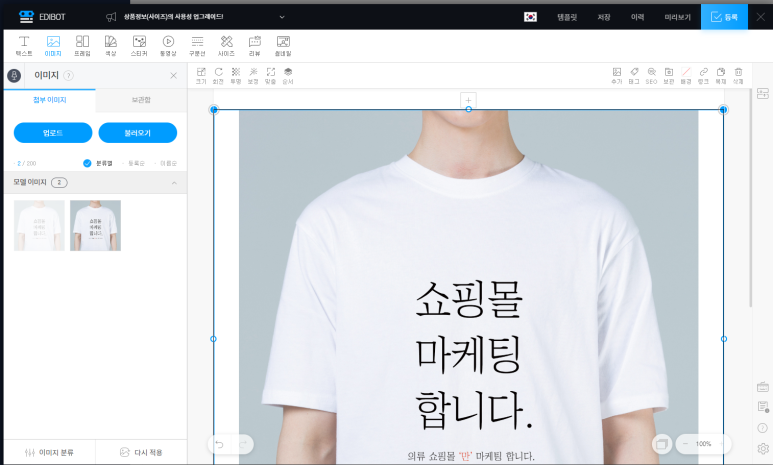
Task: Select the faded white T-shirt thumbnail
Action: tap(39, 225)
